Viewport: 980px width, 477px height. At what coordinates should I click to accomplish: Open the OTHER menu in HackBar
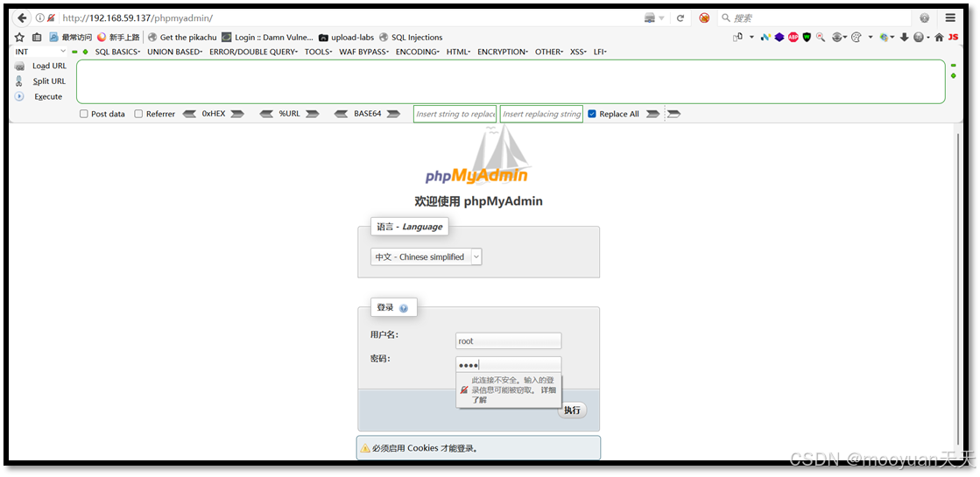(549, 52)
